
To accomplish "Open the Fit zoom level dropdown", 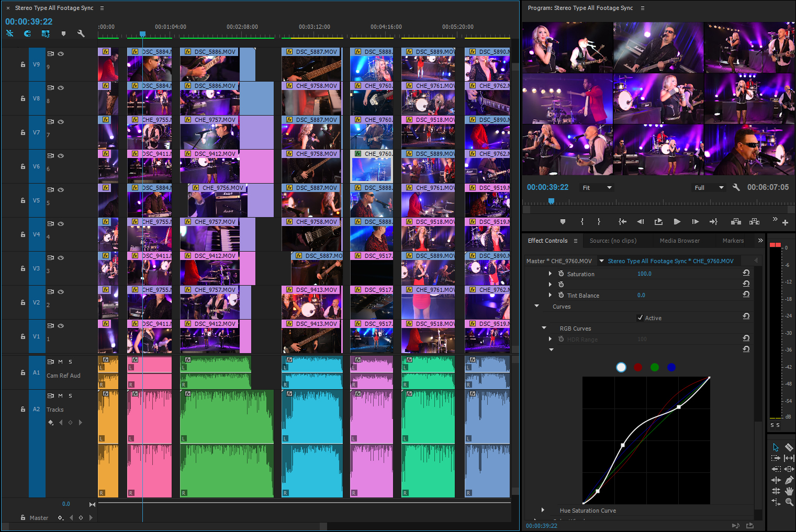I will (x=597, y=188).
